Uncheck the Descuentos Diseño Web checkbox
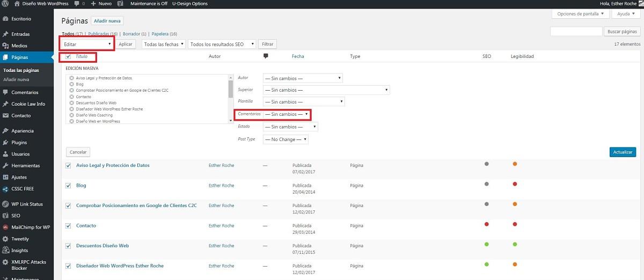 [68, 246]
